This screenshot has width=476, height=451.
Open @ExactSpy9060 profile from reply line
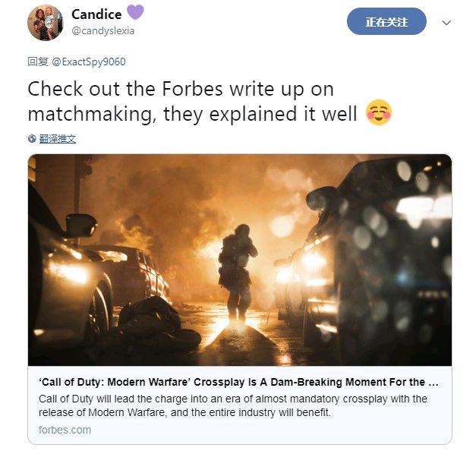(x=88, y=61)
